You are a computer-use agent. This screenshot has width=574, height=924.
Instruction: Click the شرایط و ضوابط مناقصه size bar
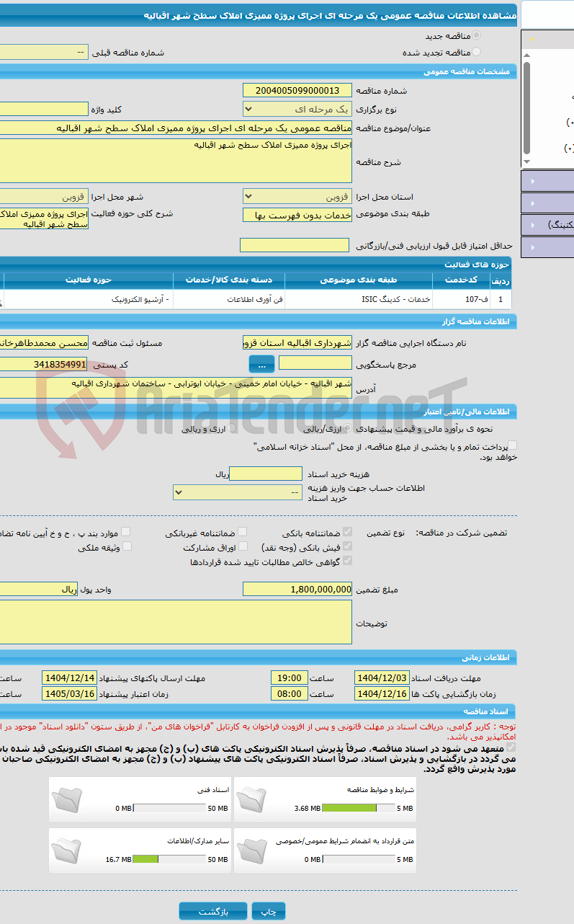coord(359,809)
